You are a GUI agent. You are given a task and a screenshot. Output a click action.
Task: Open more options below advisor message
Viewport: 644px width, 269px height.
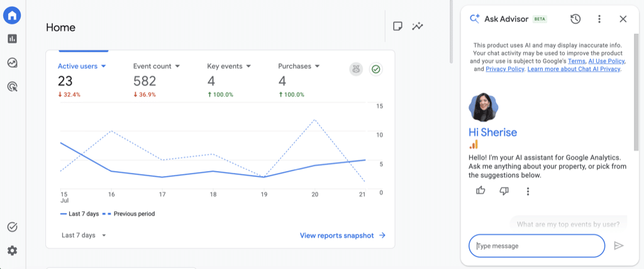[x=528, y=191]
